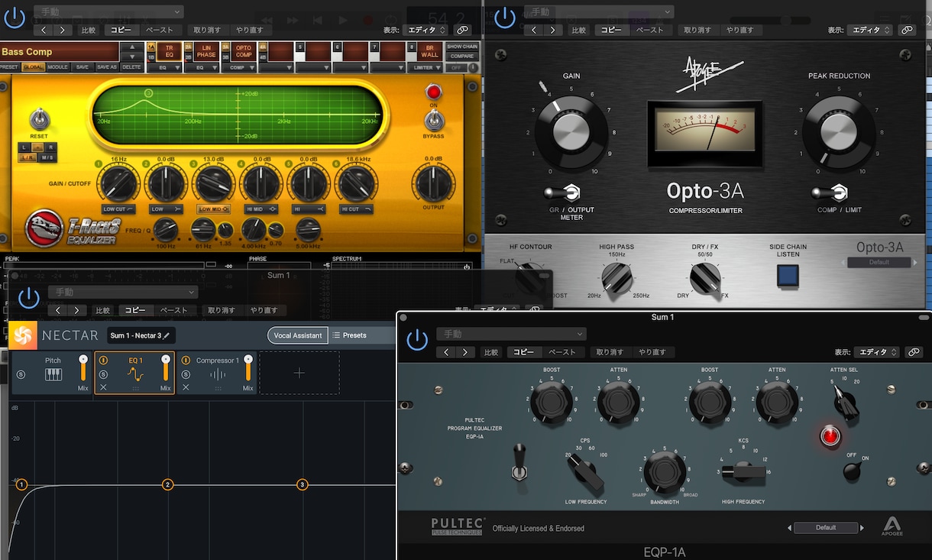Select the BR WALL slot in T-RackS chain
The image size is (932, 560).
click(x=429, y=52)
